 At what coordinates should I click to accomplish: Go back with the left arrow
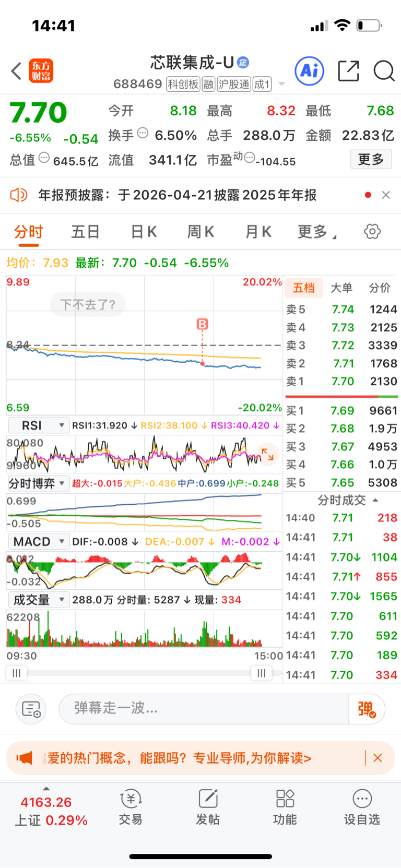coord(16,71)
